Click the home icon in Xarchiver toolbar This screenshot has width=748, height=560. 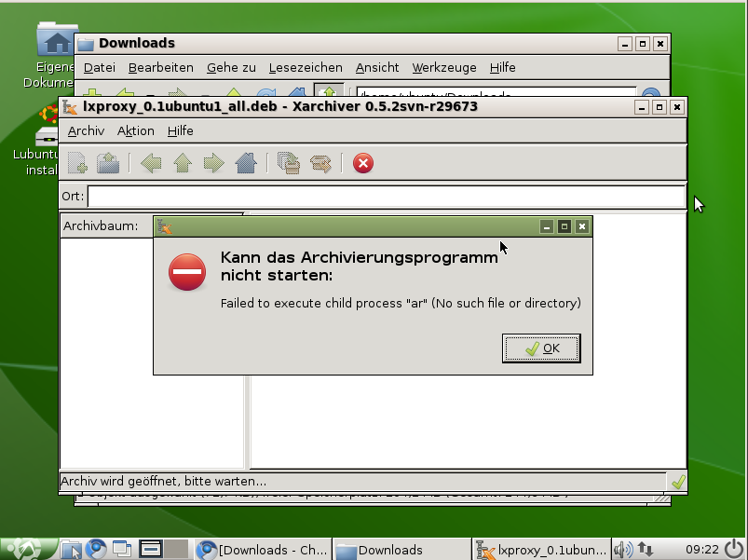click(x=246, y=163)
